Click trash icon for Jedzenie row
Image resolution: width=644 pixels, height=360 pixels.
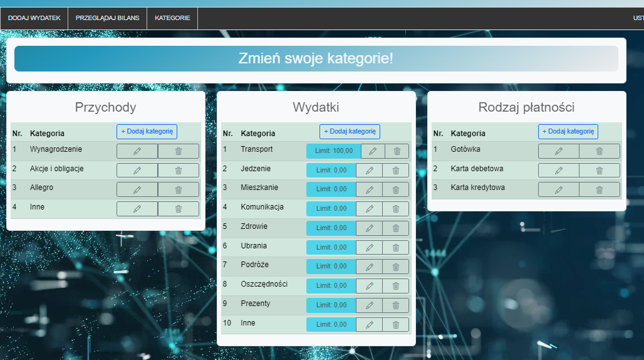pos(395,171)
